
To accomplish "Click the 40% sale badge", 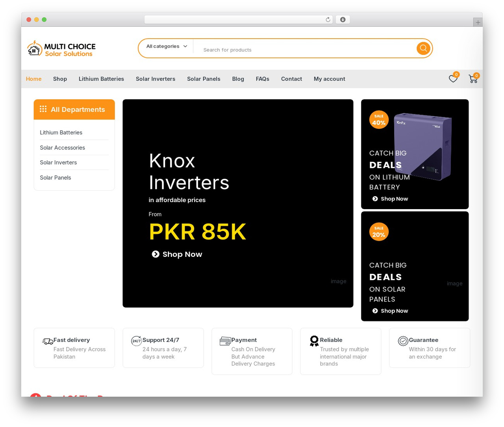I will (x=379, y=120).
